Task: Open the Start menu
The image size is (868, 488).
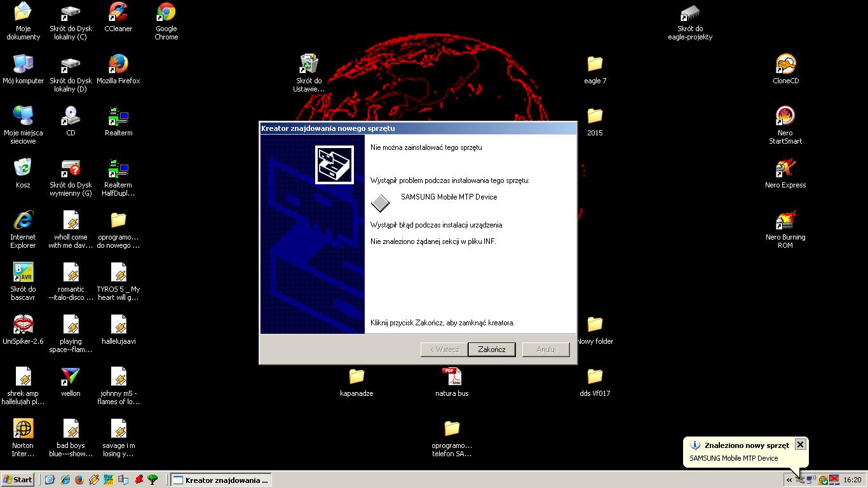Action: pos(18,480)
